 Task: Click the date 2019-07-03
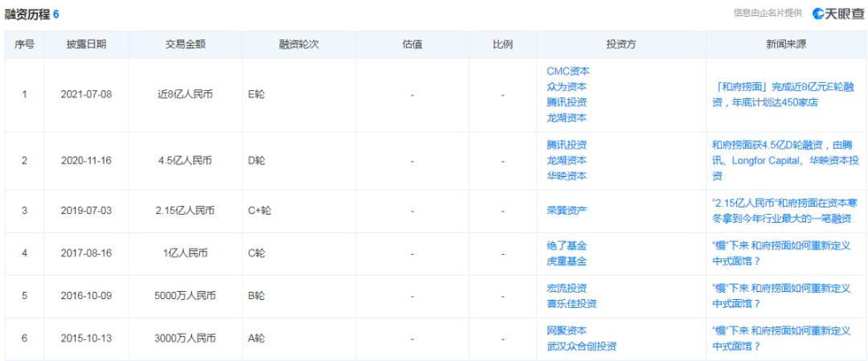tap(86, 211)
